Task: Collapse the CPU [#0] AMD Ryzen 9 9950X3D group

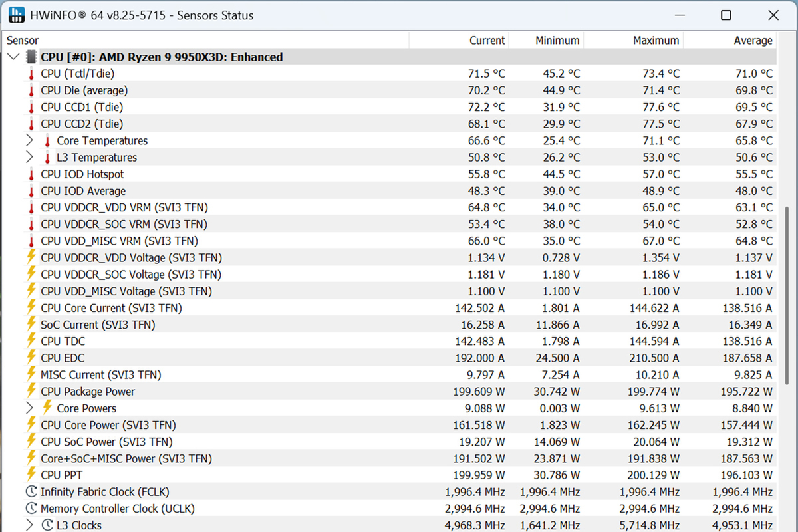Action: (x=13, y=57)
